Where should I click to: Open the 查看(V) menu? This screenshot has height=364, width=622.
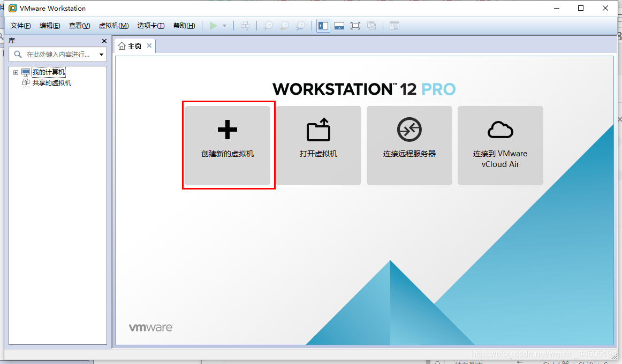click(79, 26)
